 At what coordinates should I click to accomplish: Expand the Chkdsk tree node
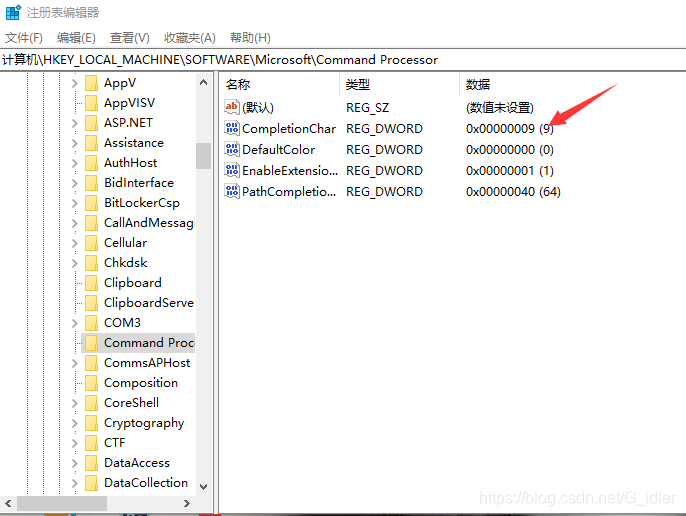74,263
